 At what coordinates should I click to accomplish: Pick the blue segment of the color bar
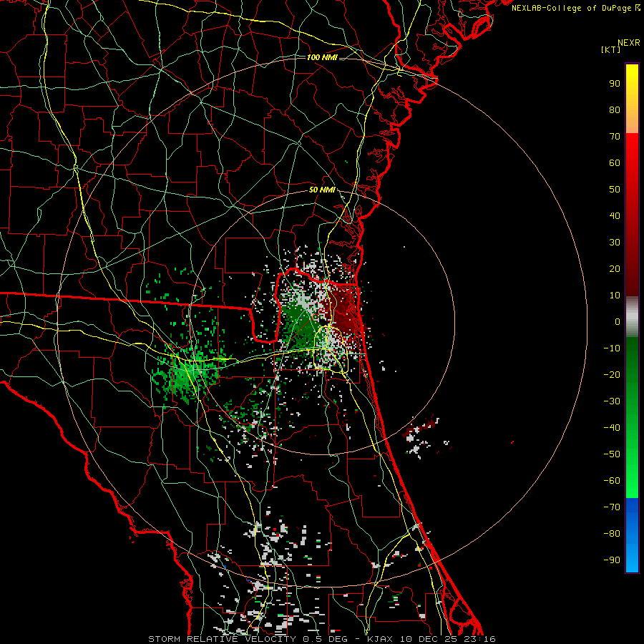click(x=632, y=535)
